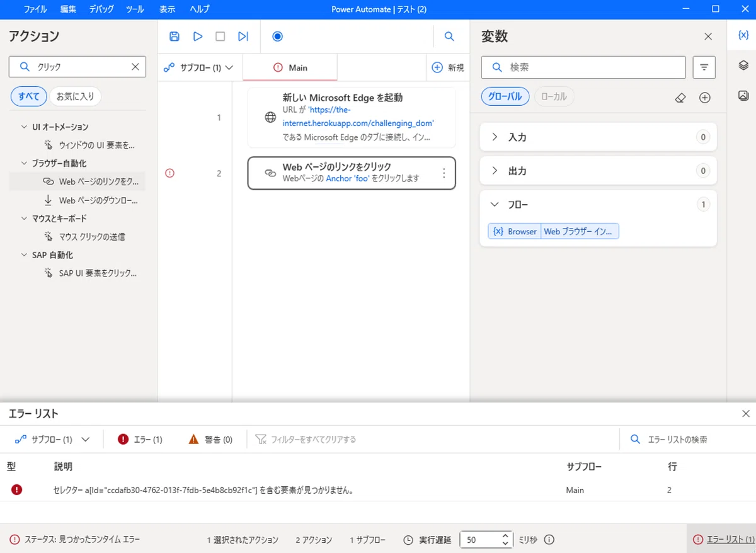
Task: Open the サブフロー (1) dropdown in error list
Action: (x=51, y=440)
